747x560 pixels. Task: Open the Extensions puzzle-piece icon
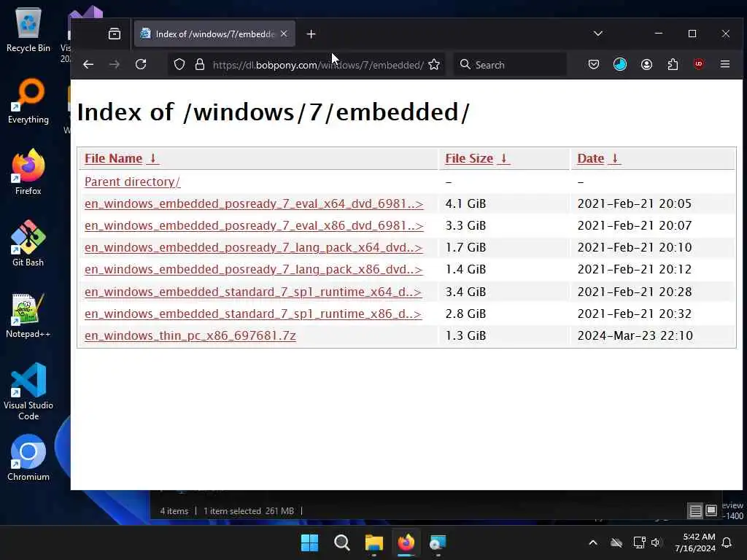pyautogui.click(x=673, y=64)
